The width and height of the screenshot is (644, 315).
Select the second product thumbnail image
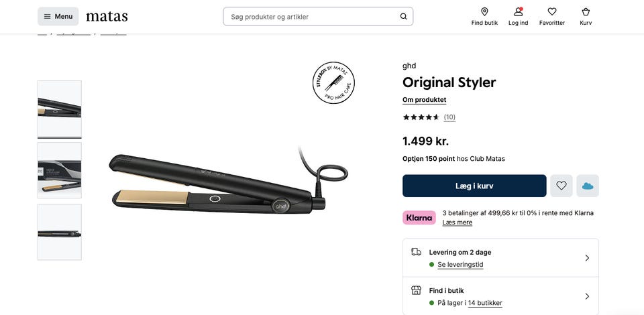click(x=59, y=170)
